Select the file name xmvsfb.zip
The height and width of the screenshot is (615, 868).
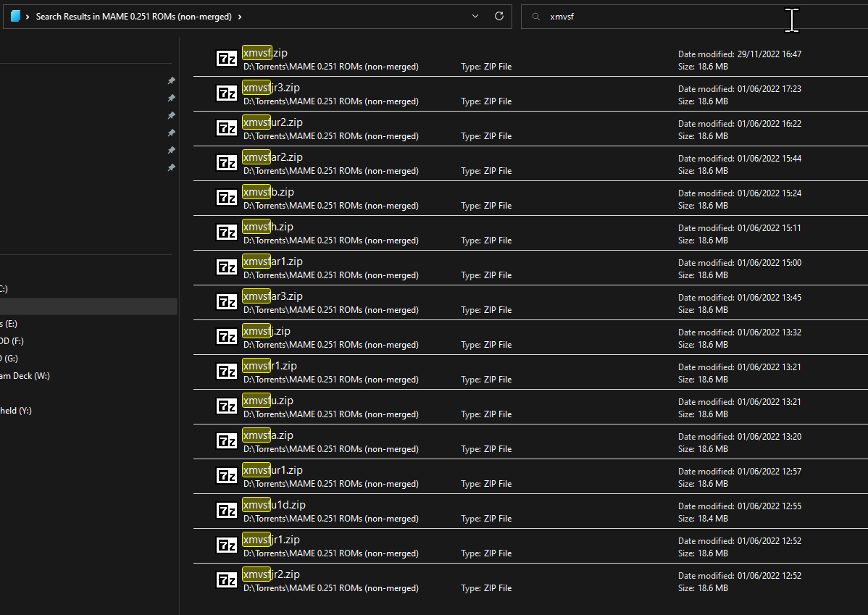pos(269,192)
